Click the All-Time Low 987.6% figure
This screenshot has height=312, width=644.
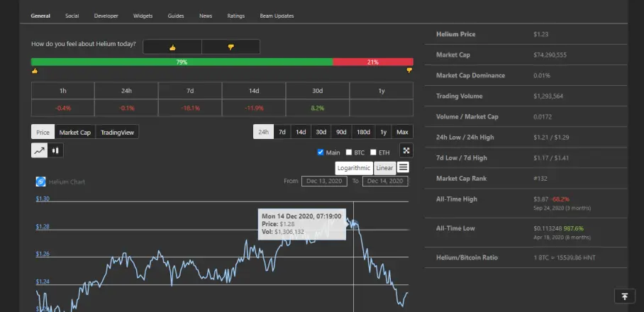pyautogui.click(x=573, y=228)
